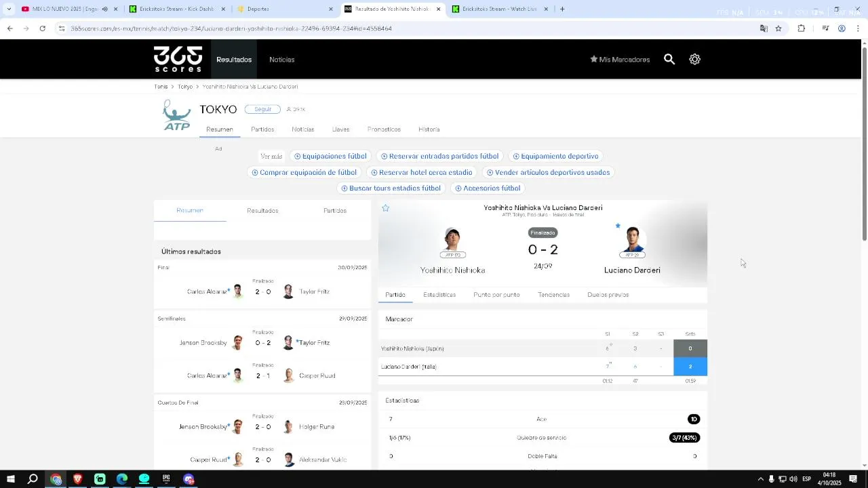Open the browser extensions puzzle icon
This screenshot has height=488, width=868.
click(x=802, y=28)
